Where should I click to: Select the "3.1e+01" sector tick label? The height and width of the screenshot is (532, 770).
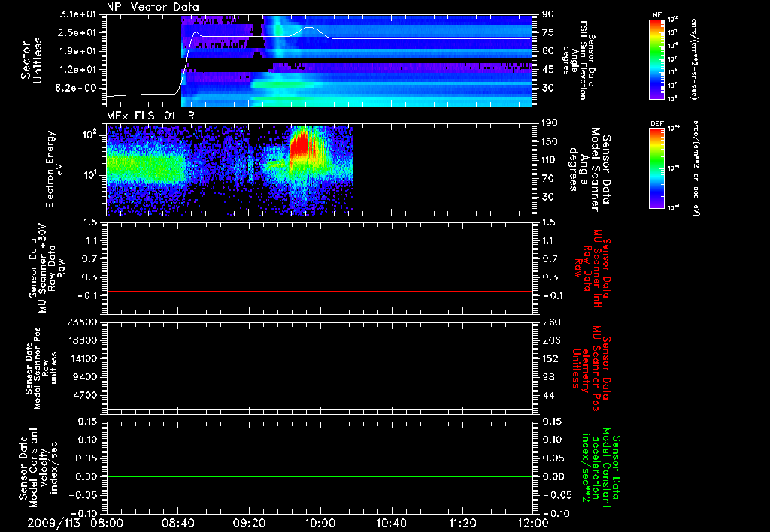pyautogui.click(x=78, y=14)
